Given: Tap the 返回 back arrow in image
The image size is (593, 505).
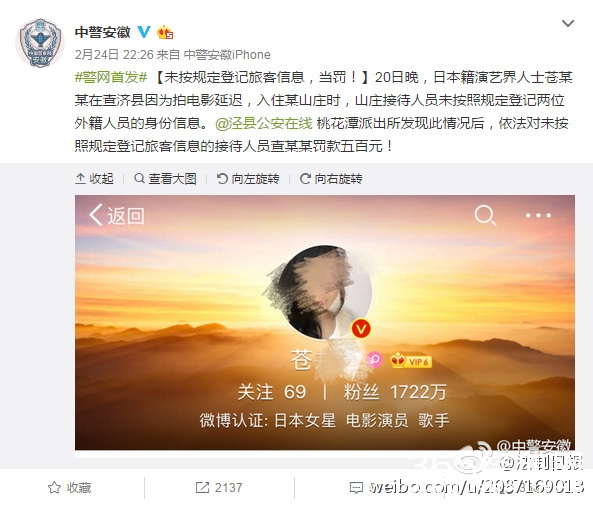Looking at the screenshot, I should (x=116, y=216).
